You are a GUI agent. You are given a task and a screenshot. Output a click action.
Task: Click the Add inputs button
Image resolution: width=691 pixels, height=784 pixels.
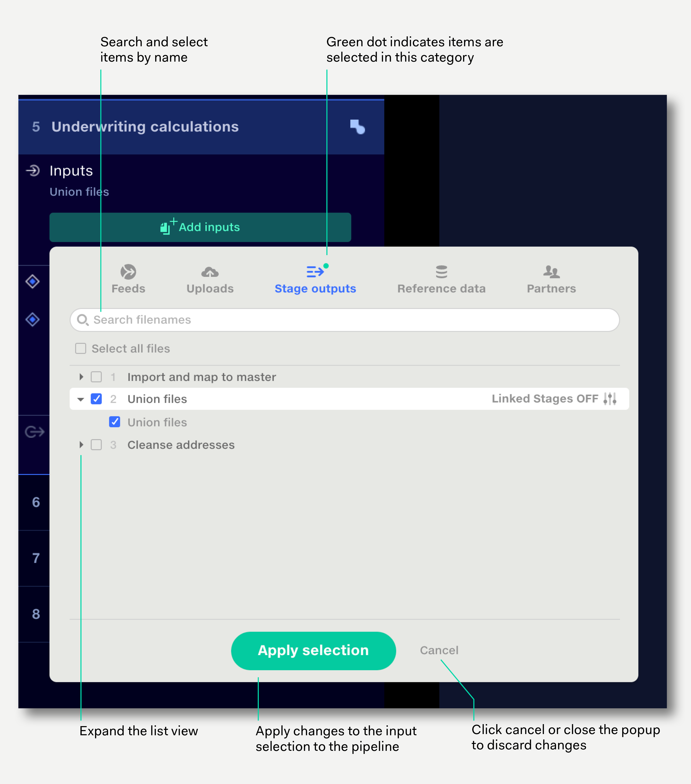[200, 227]
